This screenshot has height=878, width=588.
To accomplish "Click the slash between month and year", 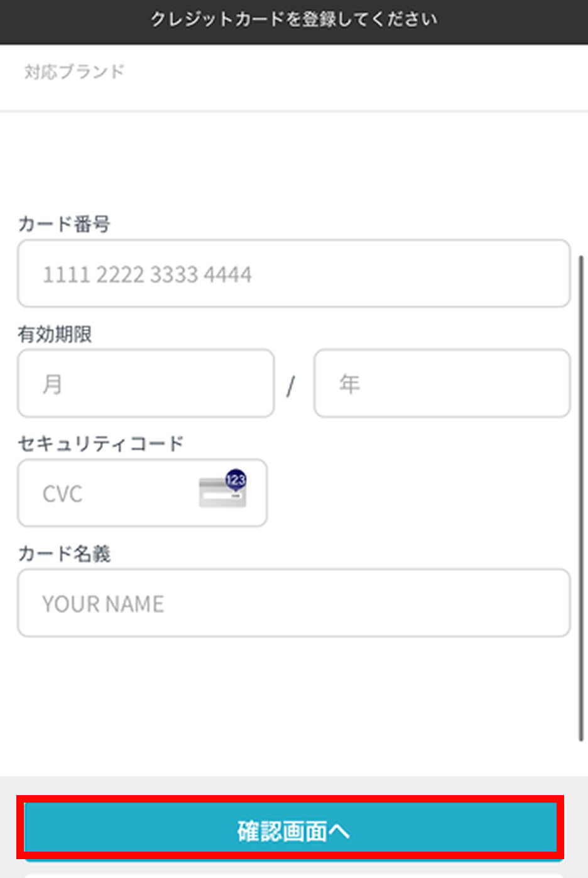I will click(290, 385).
